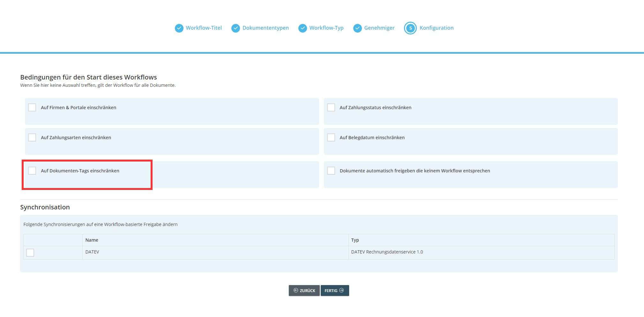Go to the Workflow-Typ step
Screen dimensions: 644x317
[326, 28]
